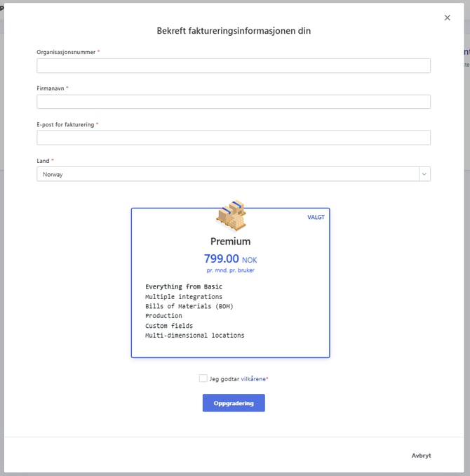Screen dimensions: 470x476
Task: Cancel with the Avbryt button
Action: pos(421,456)
